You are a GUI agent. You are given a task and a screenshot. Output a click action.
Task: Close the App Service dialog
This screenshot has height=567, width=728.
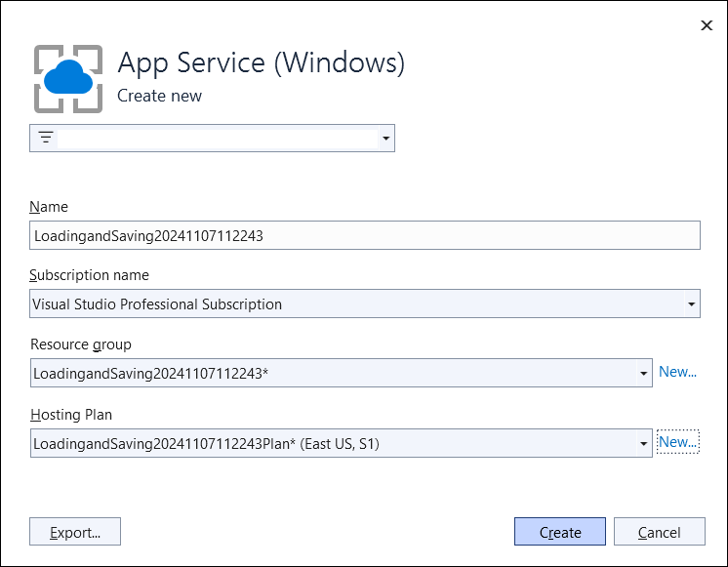(x=707, y=25)
